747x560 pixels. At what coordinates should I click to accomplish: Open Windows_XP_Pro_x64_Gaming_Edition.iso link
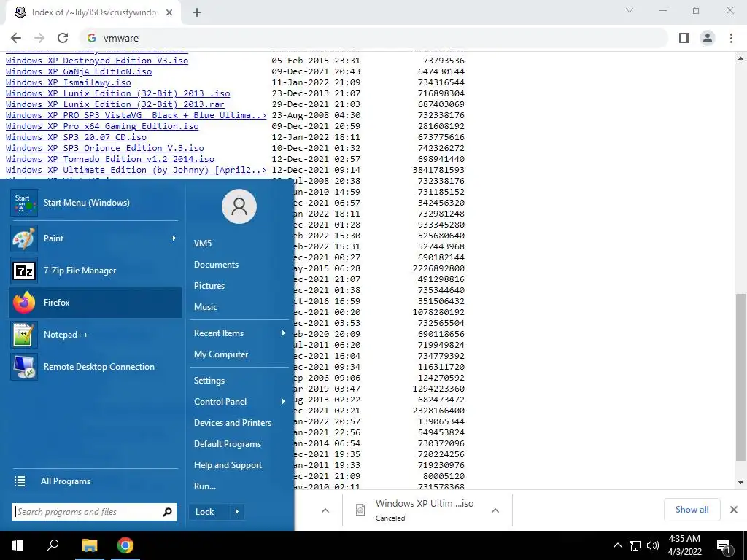[102, 126]
